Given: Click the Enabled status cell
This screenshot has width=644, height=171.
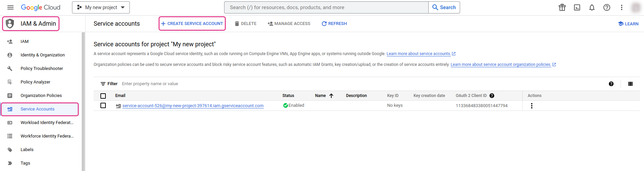Looking at the screenshot, I should pos(293,105).
